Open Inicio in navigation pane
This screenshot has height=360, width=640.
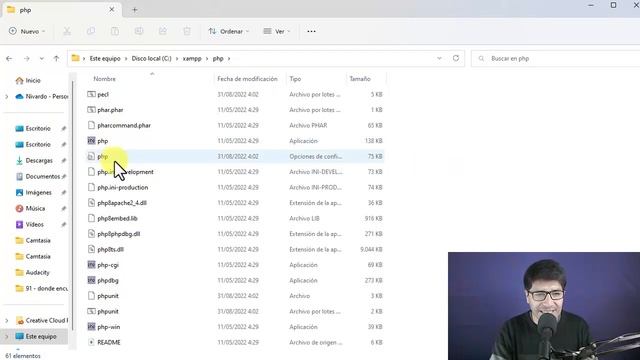(x=28, y=81)
